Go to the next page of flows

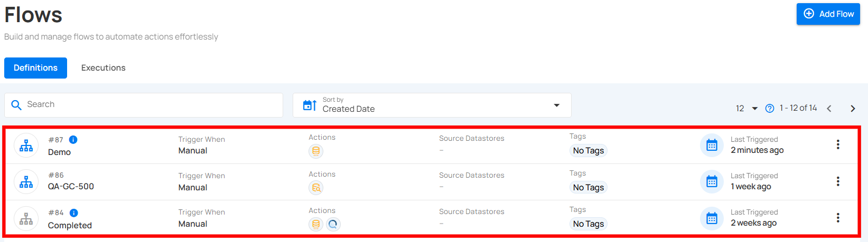(853, 109)
